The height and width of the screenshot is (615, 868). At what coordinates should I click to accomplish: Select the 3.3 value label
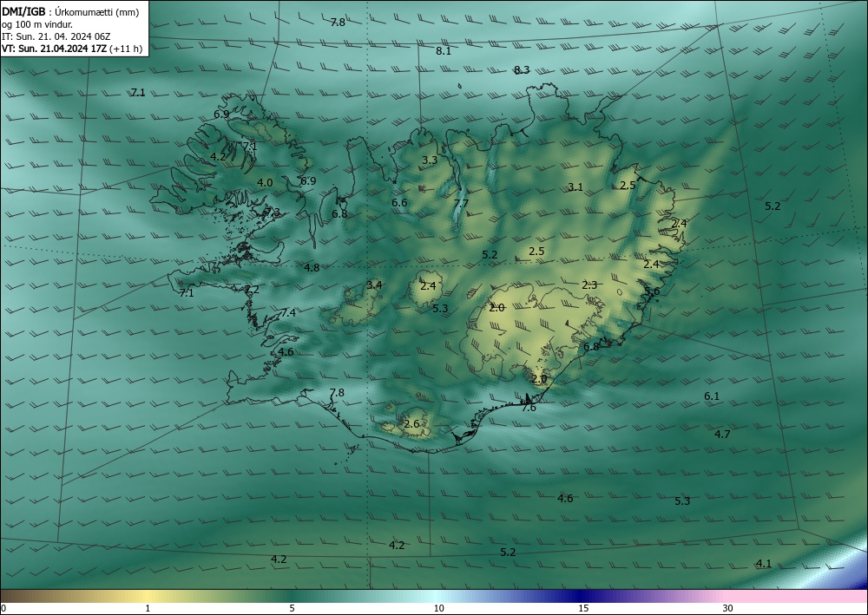coord(430,160)
